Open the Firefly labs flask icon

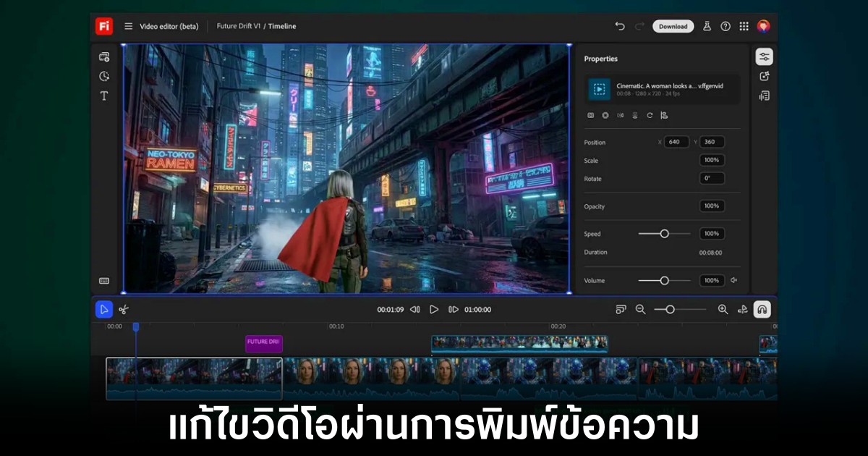tap(707, 26)
